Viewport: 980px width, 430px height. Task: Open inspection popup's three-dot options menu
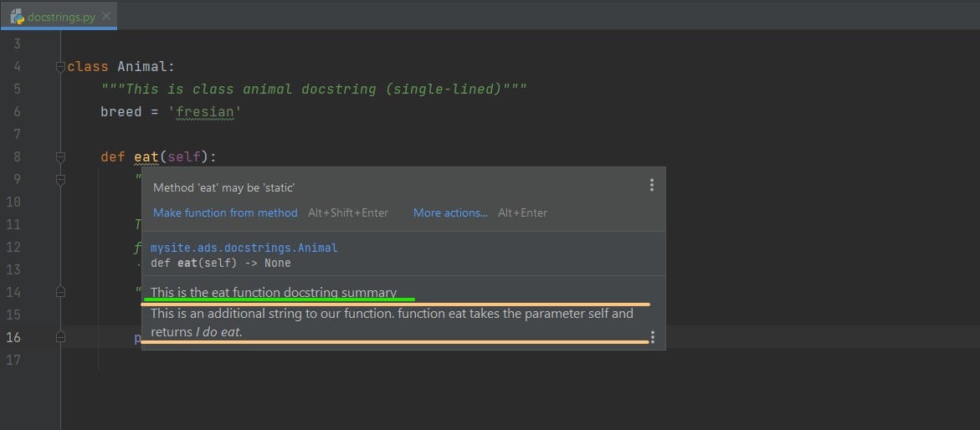coord(652,185)
